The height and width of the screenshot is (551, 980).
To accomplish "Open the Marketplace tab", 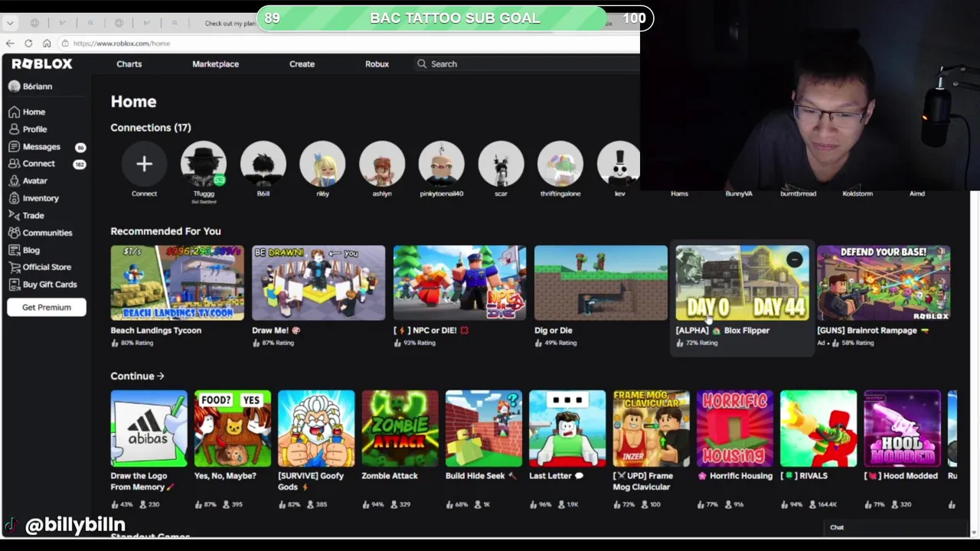I will (x=215, y=64).
